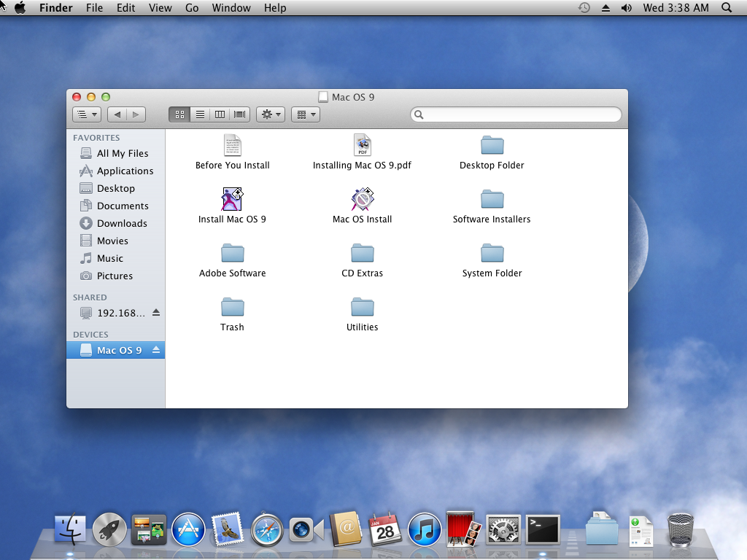This screenshot has height=560, width=747.
Task: Open the gear Action menu dropdown
Action: pyautogui.click(x=271, y=114)
